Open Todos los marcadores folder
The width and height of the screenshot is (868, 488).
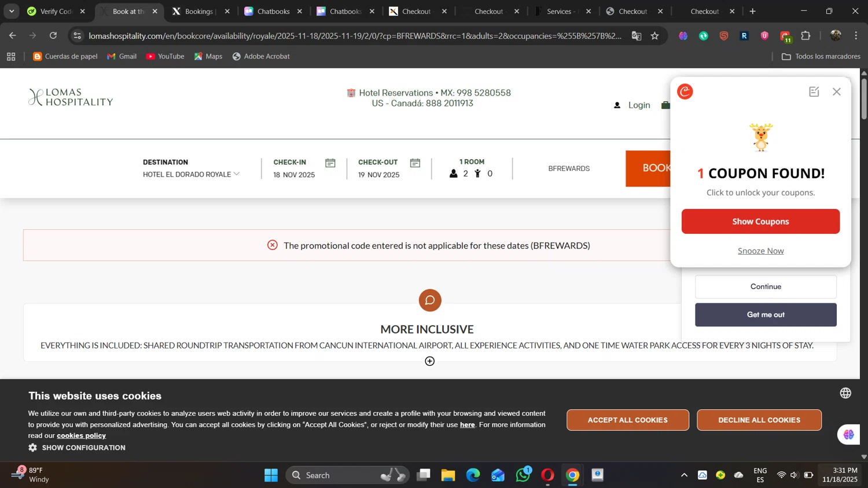pos(821,57)
